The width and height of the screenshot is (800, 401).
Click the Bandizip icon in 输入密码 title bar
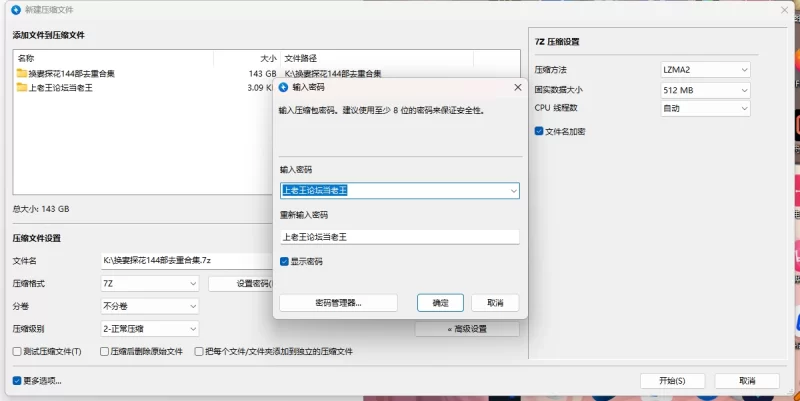click(284, 87)
